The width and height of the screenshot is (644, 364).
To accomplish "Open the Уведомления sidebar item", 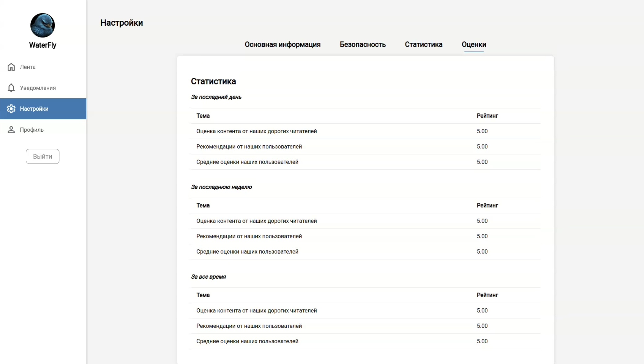I will point(38,88).
